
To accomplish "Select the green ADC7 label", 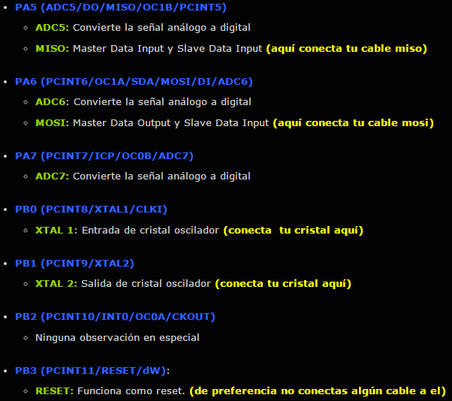I will pos(52,176).
